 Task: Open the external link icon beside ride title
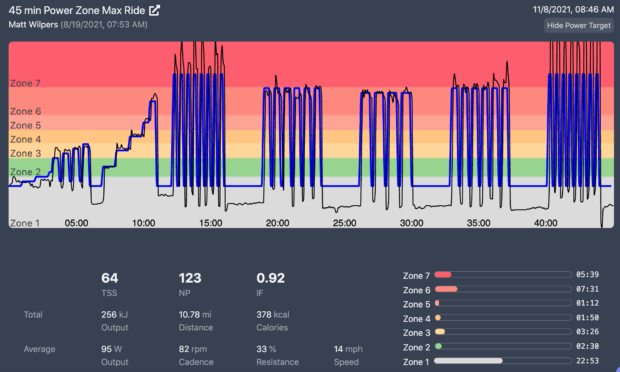(x=154, y=10)
